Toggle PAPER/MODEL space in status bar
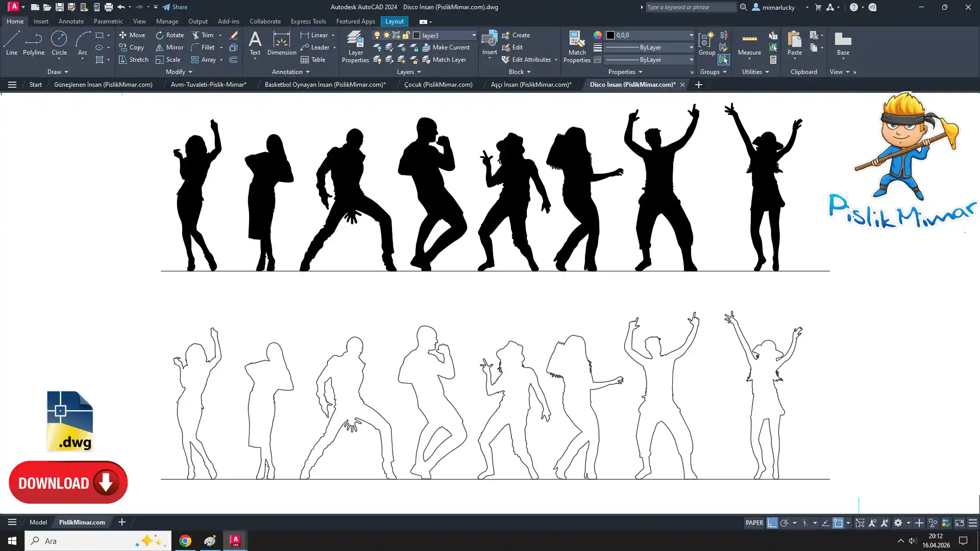The height and width of the screenshot is (551, 980). point(754,523)
